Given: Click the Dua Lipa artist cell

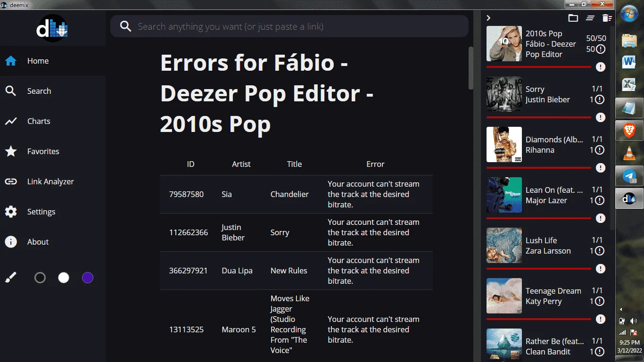Looking at the screenshot, I should pyautogui.click(x=237, y=271).
